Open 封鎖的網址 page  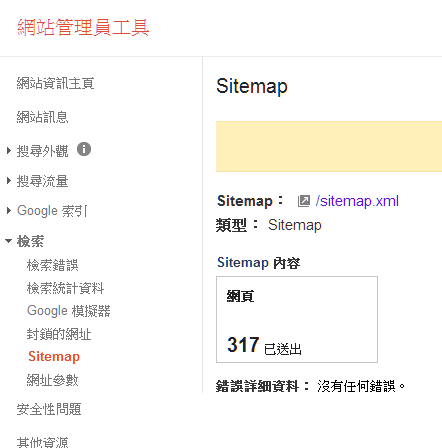(x=59, y=334)
